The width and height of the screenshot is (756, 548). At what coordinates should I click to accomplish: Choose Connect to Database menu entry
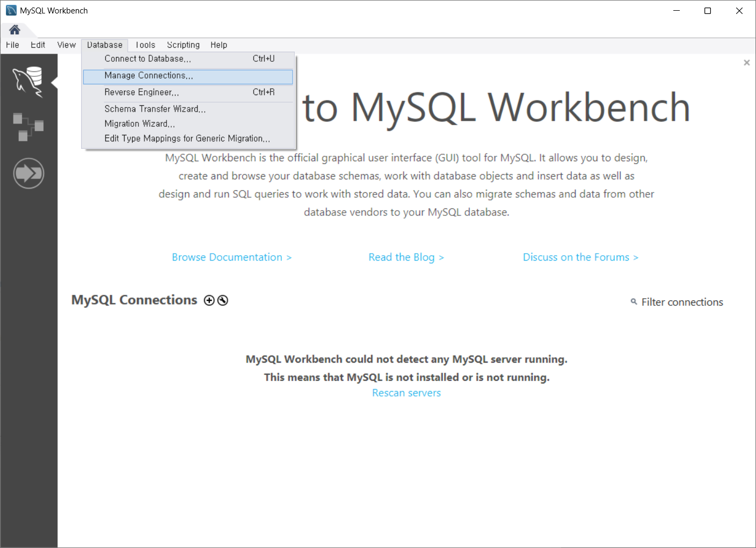188,59
